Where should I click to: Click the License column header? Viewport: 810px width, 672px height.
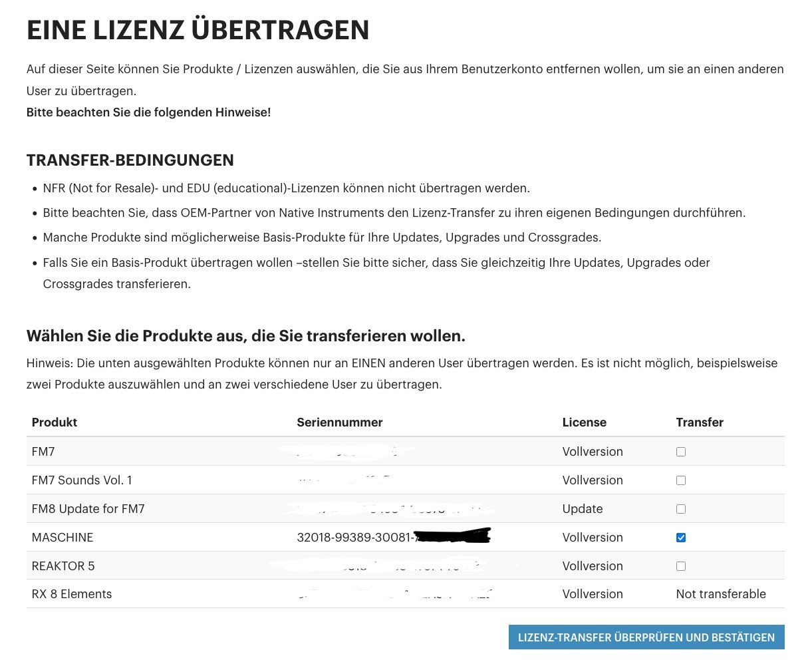pyautogui.click(x=585, y=422)
